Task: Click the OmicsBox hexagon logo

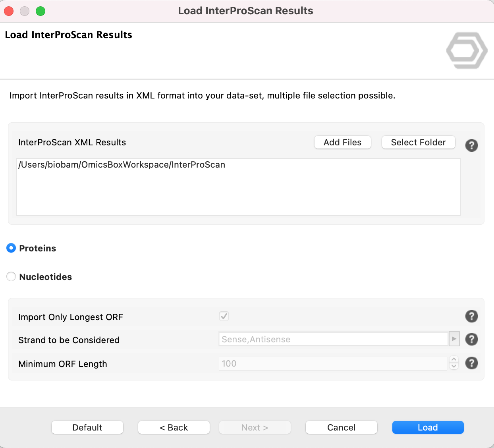Action: pos(467,50)
